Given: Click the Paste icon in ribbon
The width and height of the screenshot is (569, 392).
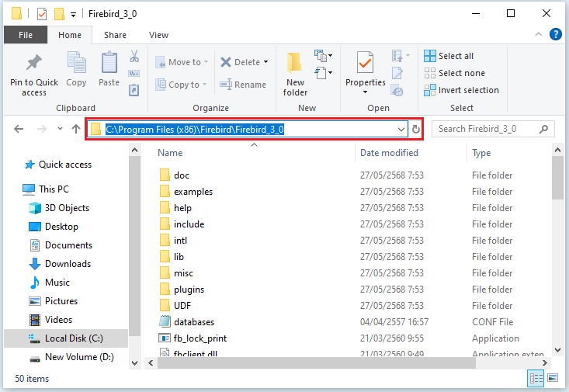Looking at the screenshot, I should tap(109, 63).
